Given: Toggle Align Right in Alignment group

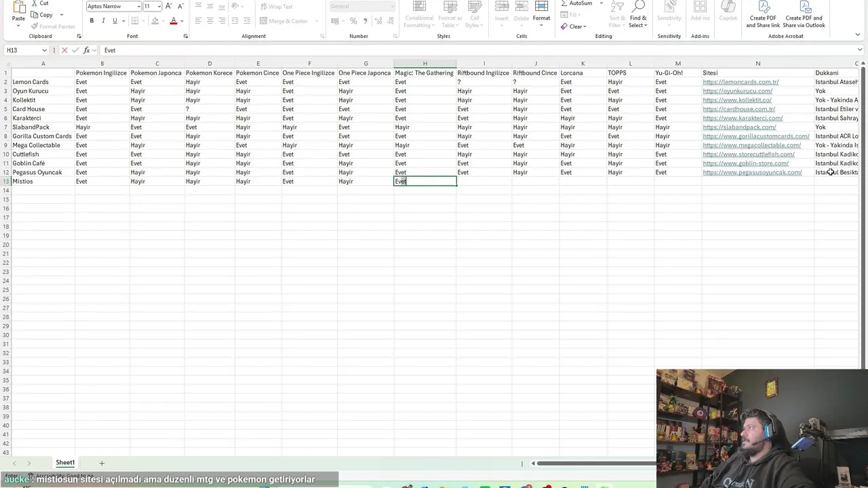Looking at the screenshot, I should (x=221, y=21).
